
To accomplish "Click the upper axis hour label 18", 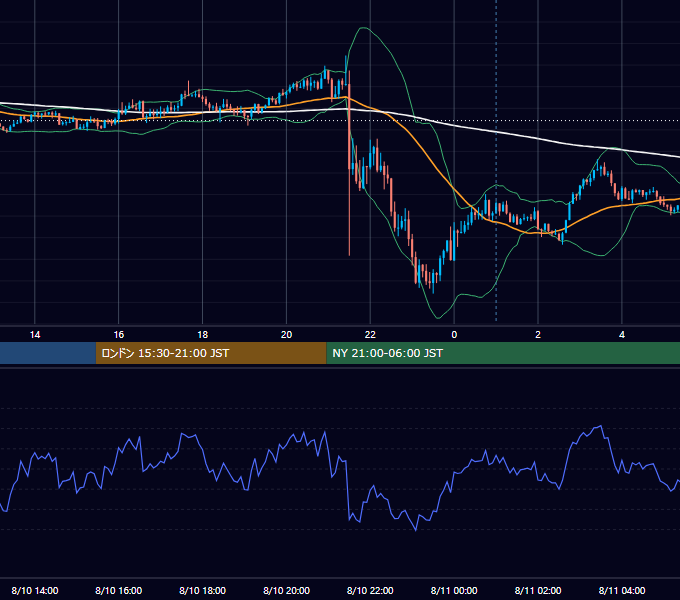I will coord(203,335).
